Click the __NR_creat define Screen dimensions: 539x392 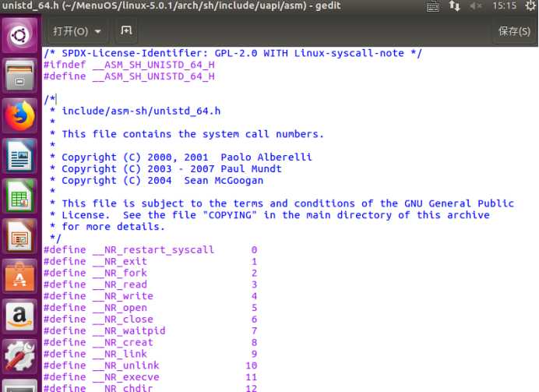click(150, 342)
